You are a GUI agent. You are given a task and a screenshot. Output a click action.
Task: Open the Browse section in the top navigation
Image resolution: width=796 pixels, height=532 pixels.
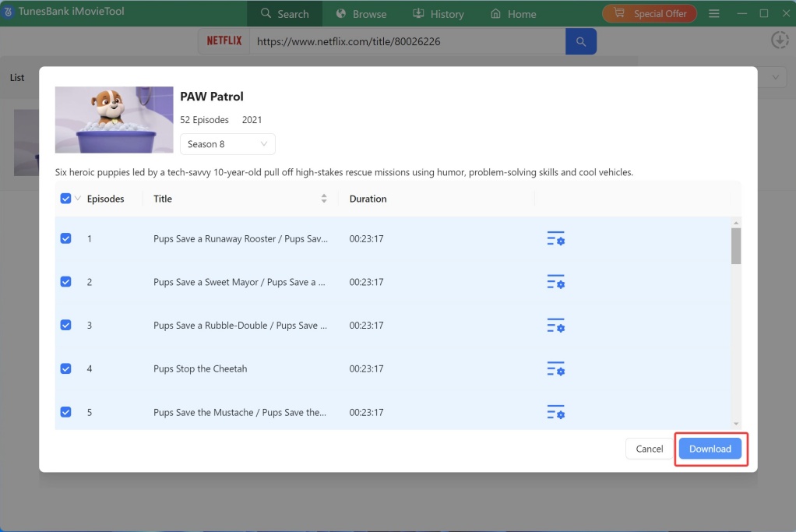[361, 13]
